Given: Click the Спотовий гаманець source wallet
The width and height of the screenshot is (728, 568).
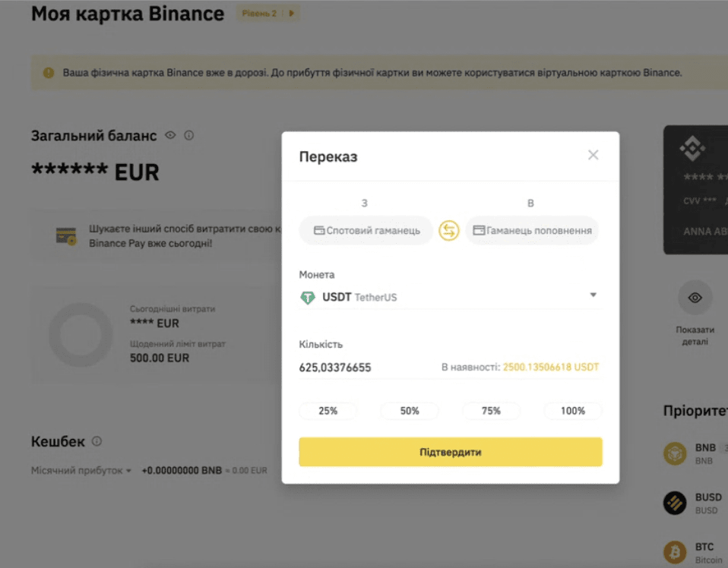Looking at the screenshot, I should coord(366,231).
